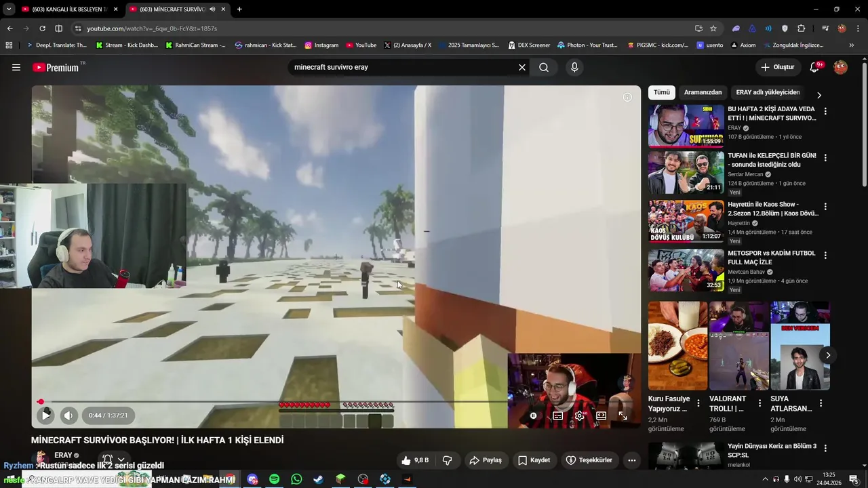Open Steam from taskbar
Viewport: 868px width, 488px height.
coord(318,479)
